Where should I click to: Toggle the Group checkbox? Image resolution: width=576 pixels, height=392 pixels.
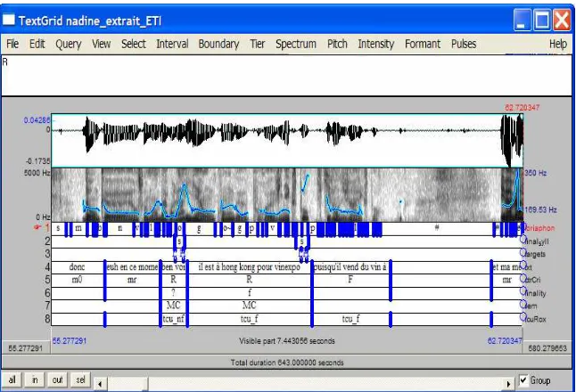coord(523,380)
